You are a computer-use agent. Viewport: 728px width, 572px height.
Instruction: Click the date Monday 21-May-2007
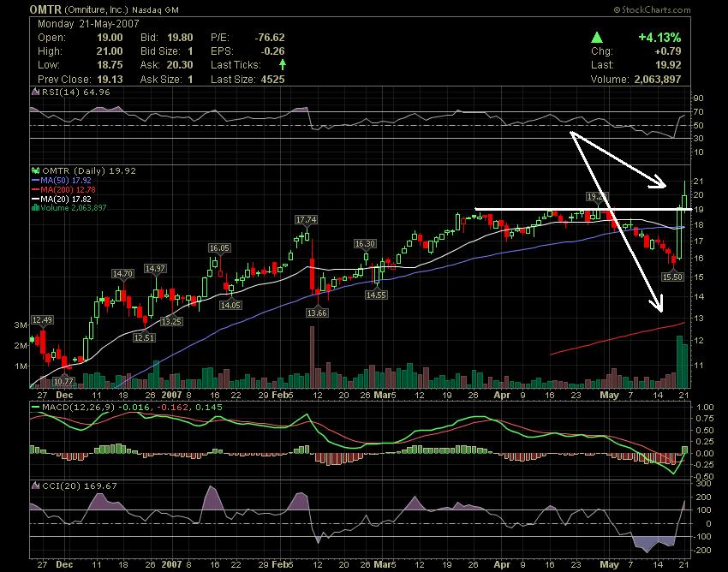coord(88,24)
